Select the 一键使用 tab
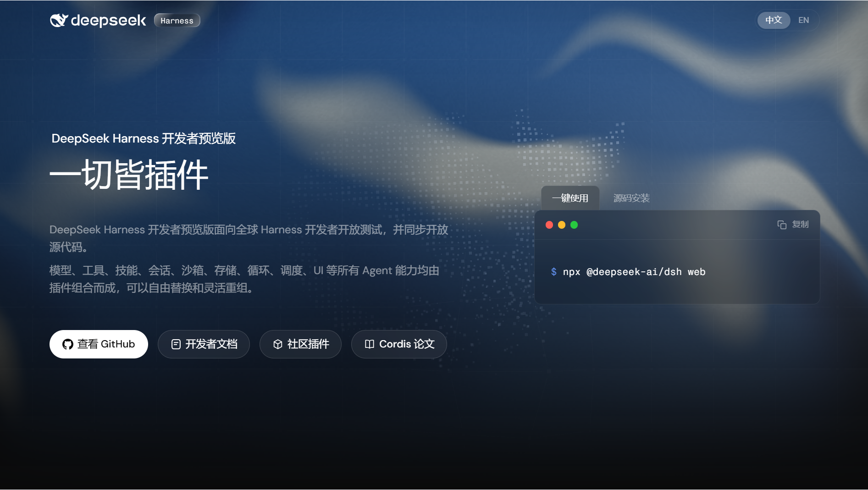 [x=570, y=198]
